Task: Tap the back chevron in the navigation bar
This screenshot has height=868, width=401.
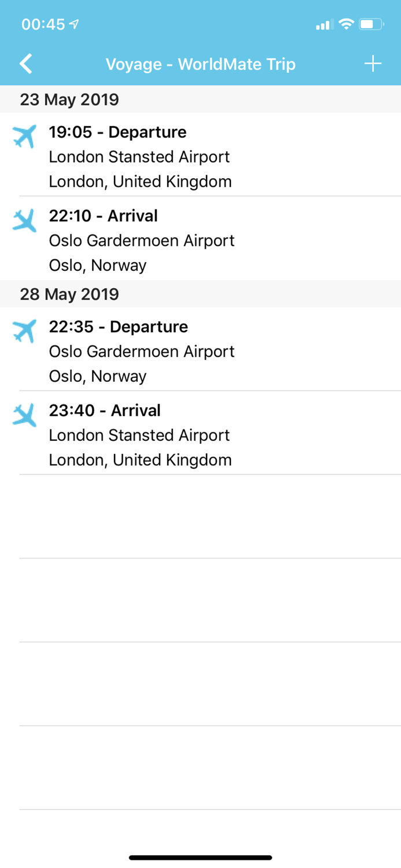Action: pyautogui.click(x=25, y=64)
